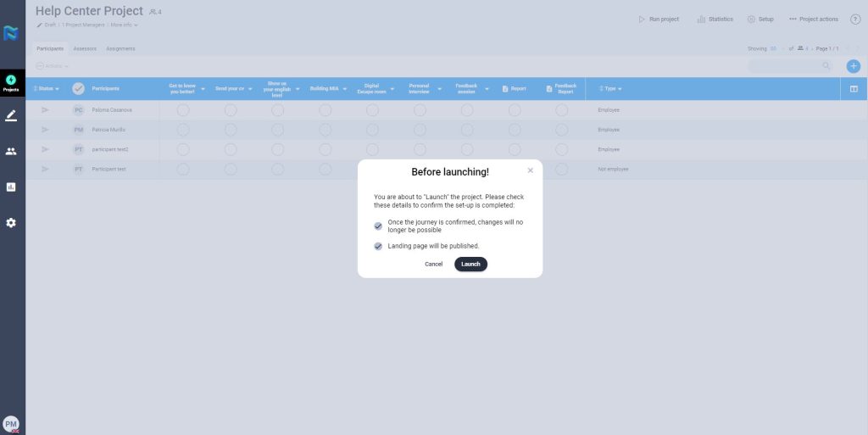
Task: Open the help question mark icon
Action: (x=854, y=20)
